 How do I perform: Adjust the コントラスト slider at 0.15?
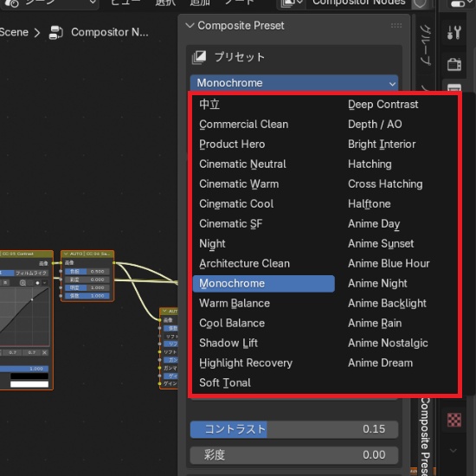click(294, 429)
